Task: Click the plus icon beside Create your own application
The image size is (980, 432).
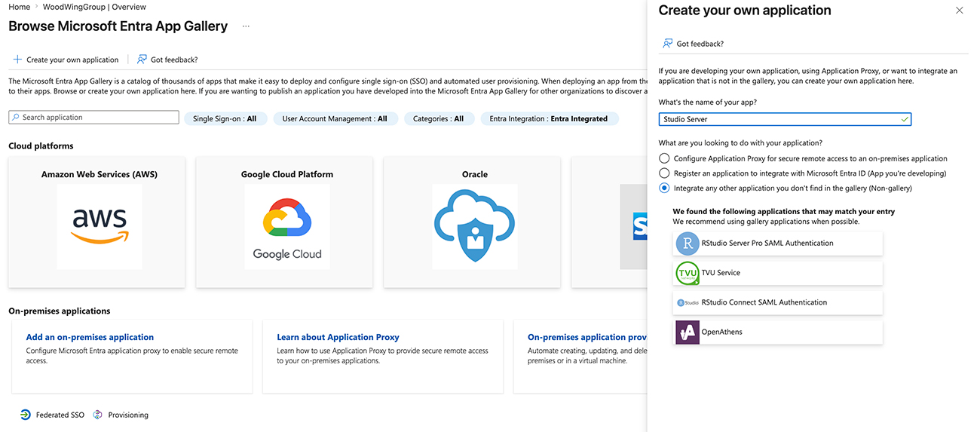Action: point(17,60)
